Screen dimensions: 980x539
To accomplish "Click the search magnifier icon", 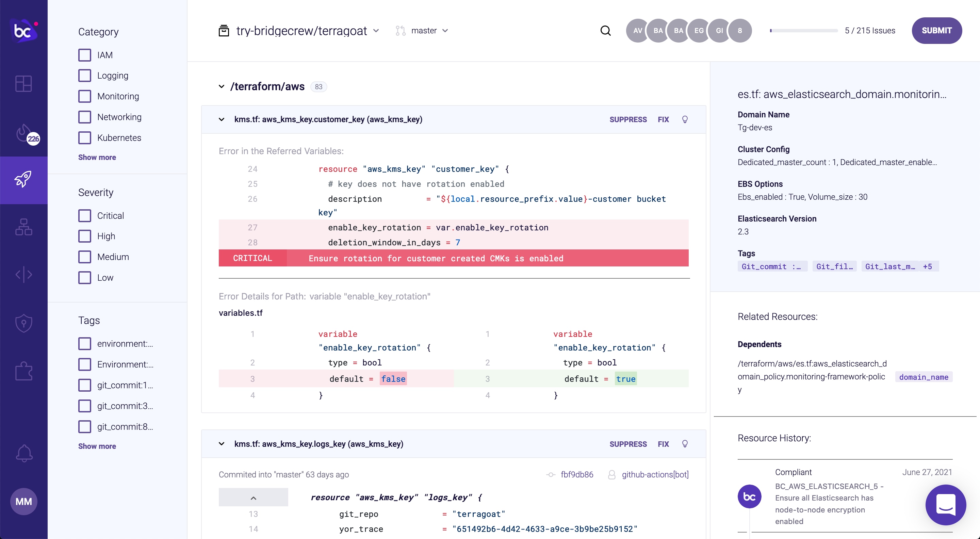I will coord(606,30).
